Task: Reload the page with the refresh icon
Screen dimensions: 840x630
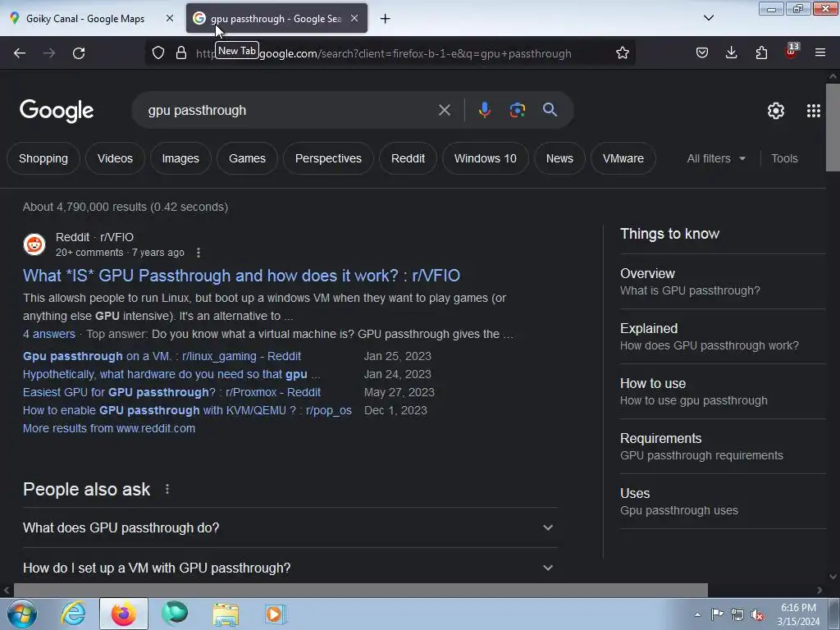Action: pyautogui.click(x=79, y=53)
